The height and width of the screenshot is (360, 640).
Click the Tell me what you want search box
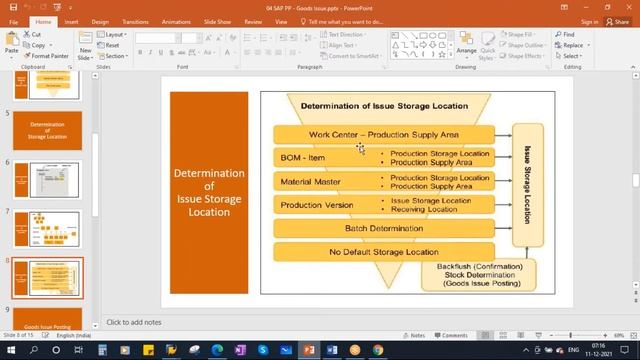(342, 22)
